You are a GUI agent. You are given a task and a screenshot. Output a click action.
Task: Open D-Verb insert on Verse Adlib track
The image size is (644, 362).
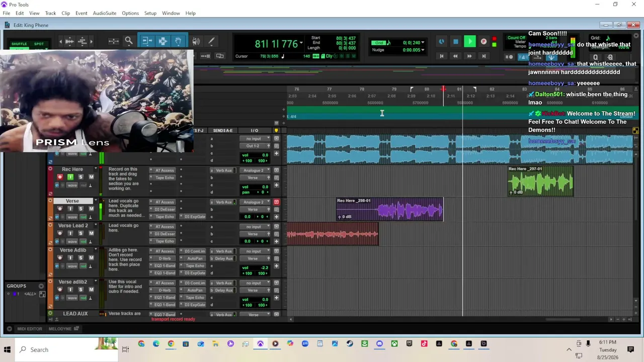tap(164, 258)
